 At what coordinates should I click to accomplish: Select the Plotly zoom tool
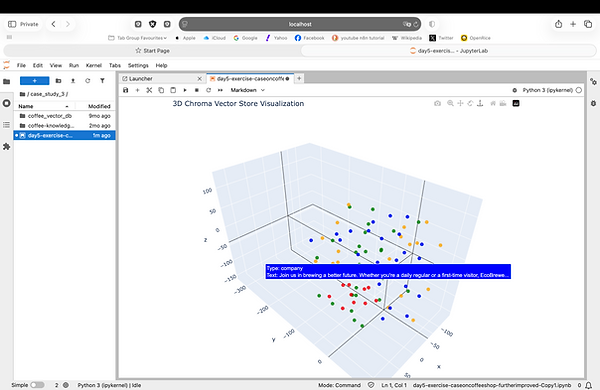point(450,103)
